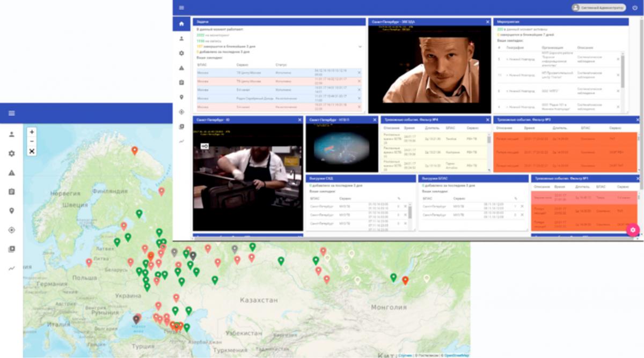Viewport: 644px width, 358px height.
Task: Select the trend chart icon in map sidebar
Action: [12, 268]
